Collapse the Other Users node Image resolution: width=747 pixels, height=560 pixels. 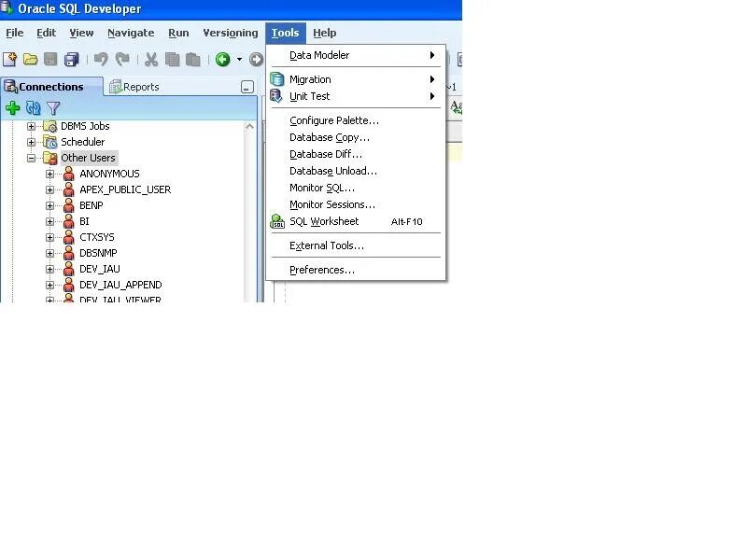click(x=31, y=158)
